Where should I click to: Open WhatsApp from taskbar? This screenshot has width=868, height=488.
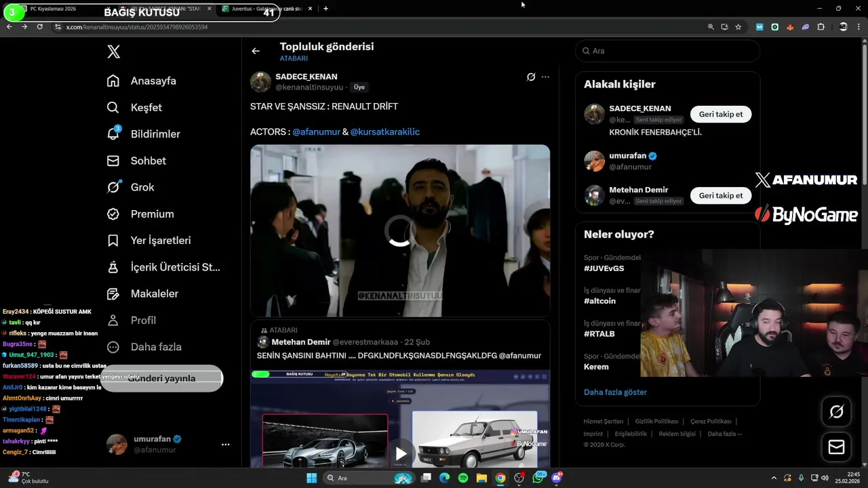(x=538, y=478)
